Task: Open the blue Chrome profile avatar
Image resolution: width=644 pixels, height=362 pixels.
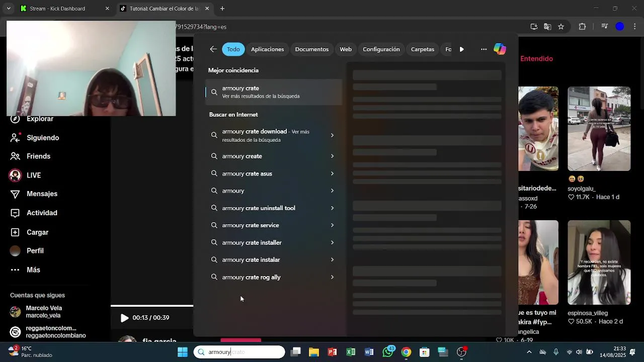Action: click(x=620, y=27)
